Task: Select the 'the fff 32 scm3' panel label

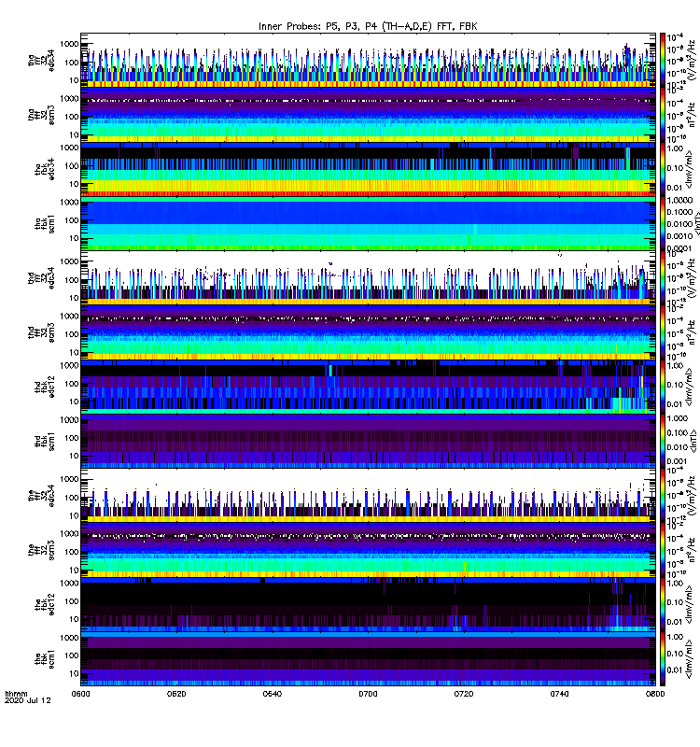Action: tap(41, 550)
